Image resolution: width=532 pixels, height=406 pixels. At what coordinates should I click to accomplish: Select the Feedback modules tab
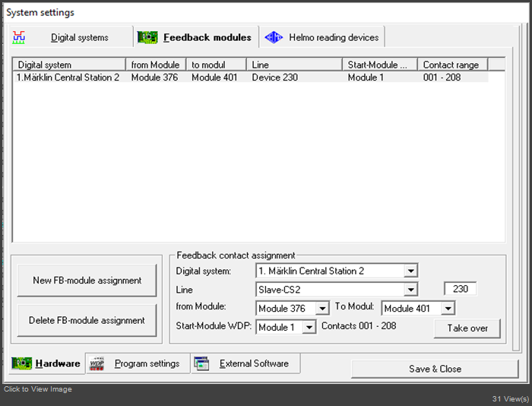(196, 36)
